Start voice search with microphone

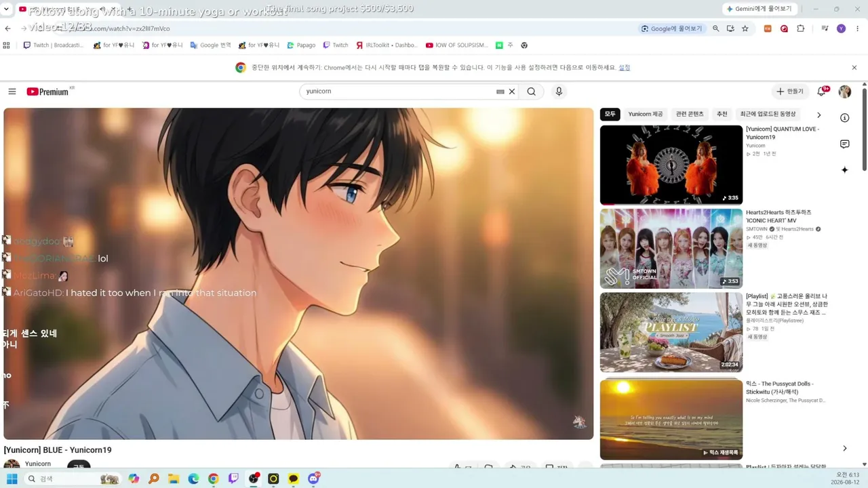point(559,91)
